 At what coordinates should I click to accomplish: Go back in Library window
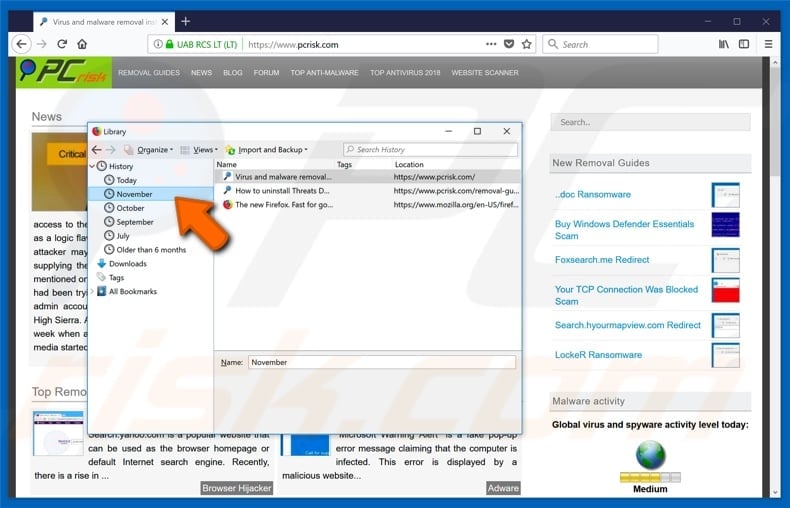click(x=97, y=150)
